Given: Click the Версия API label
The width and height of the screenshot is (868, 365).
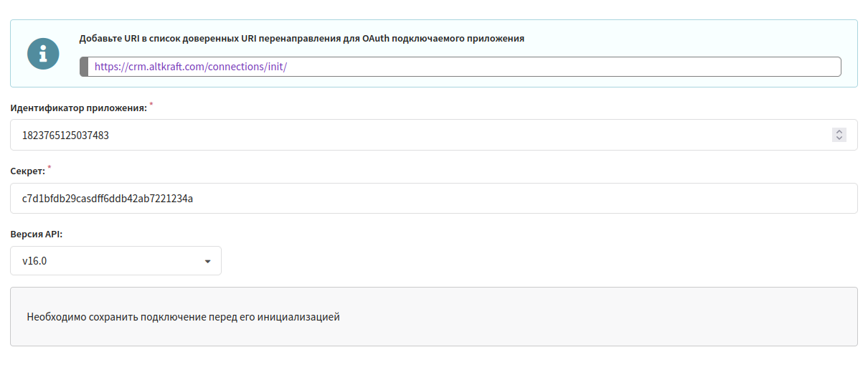Looking at the screenshot, I should [x=42, y=234].
